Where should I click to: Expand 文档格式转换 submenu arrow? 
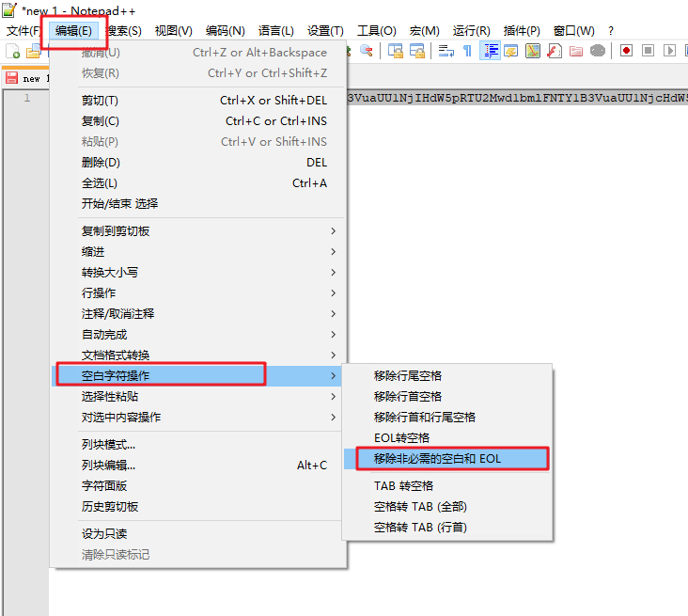[x=333, y=355]
